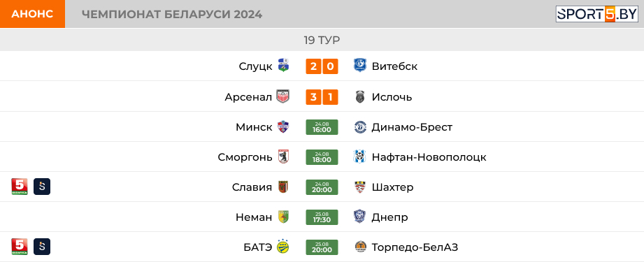The width and height of the screenshot is (644, 262).
Task: Click streaming service icon in БАТЭ row
Action: pyautogui.click(x=42, y=247)
